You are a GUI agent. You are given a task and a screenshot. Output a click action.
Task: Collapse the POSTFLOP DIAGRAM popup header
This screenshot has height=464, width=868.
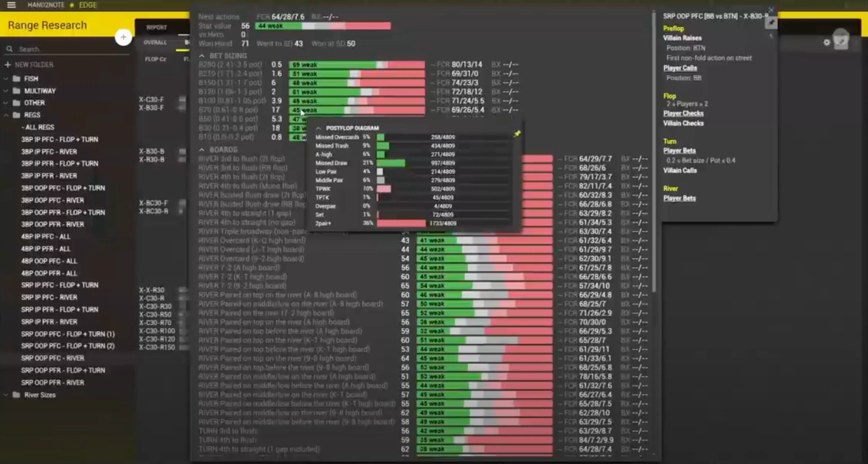pyautogui.click(x=318, y=128)
